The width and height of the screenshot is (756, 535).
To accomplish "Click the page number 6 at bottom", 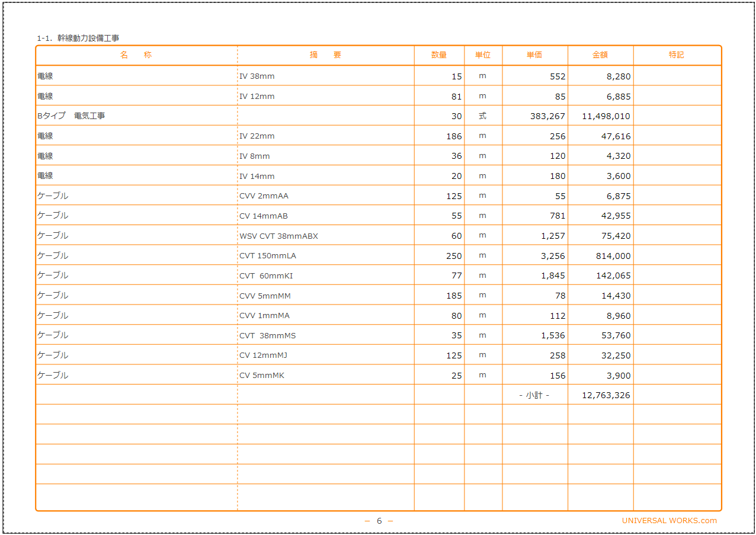I will click(x=378, y=521).
